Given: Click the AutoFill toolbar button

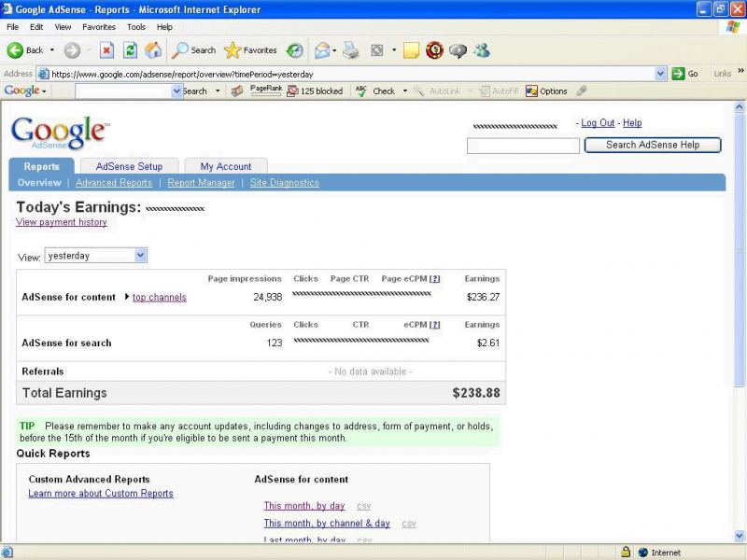Looking at the screenshot, I should pyautogui.click(x=499, y=91).
